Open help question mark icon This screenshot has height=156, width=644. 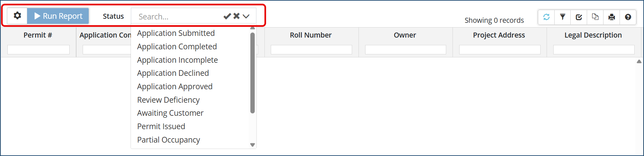628,17
